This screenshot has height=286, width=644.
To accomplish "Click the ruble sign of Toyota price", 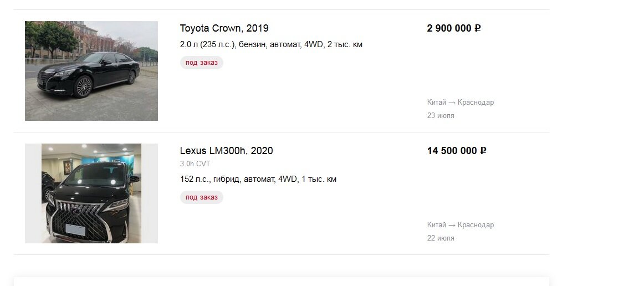I will (478, 28).
